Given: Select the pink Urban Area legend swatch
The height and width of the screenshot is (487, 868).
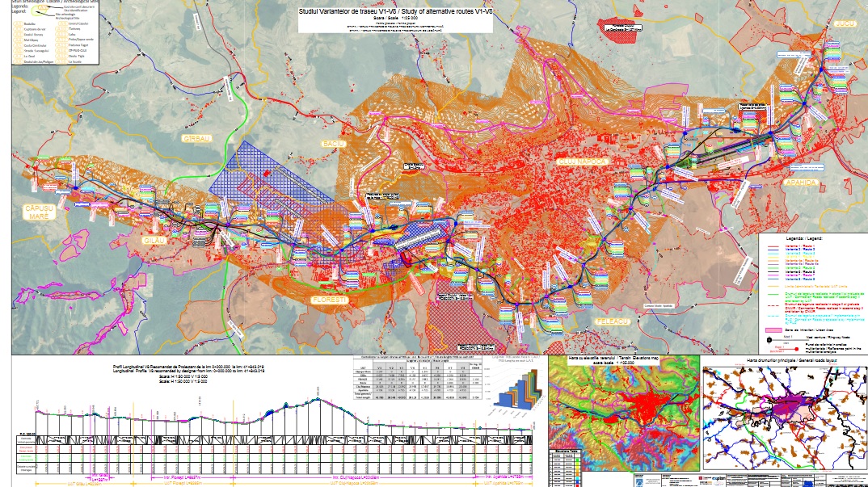Looking at the screenshot, I should click(773, 330).
